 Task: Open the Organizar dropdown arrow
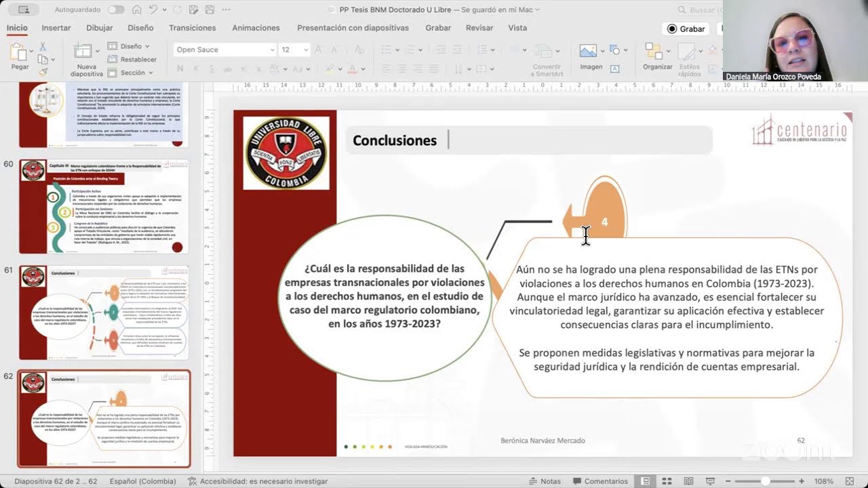pos(667,51)
